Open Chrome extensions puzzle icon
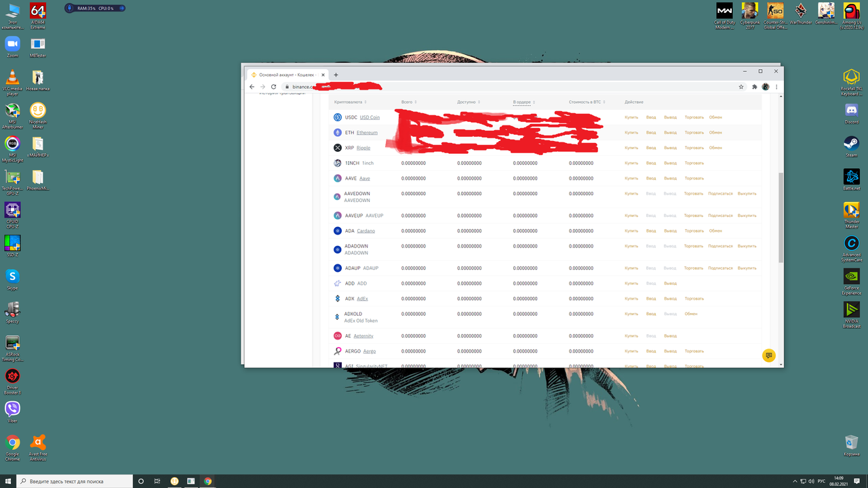 click(755, 87)
